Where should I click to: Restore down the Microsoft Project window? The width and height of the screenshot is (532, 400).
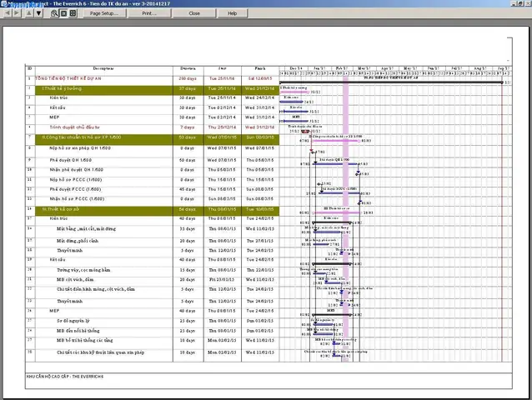520,3
